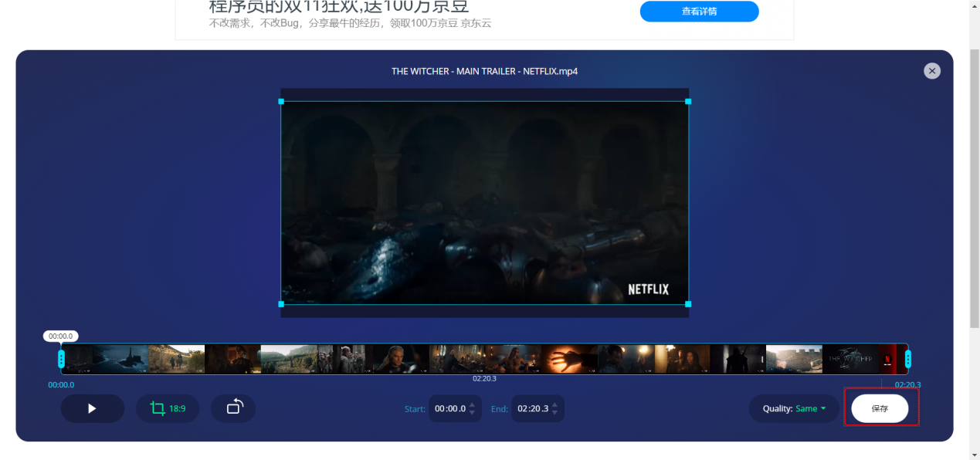Grab the top-right crop handle
The height and width of the screenshot is (460, 980).
[688, 101]
